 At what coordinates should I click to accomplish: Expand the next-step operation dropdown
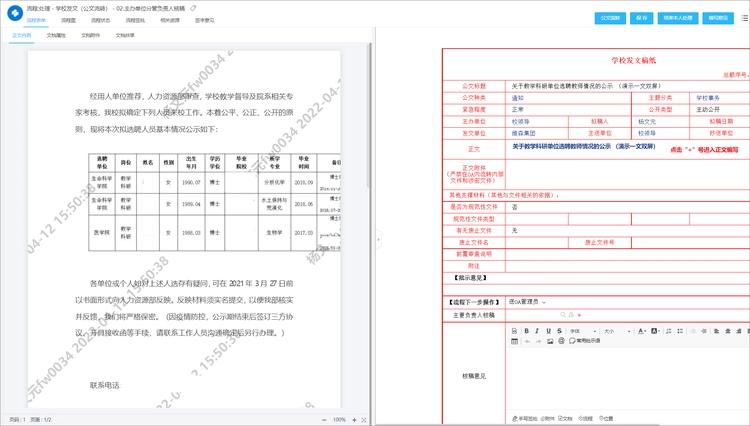[x=545, y=302]
